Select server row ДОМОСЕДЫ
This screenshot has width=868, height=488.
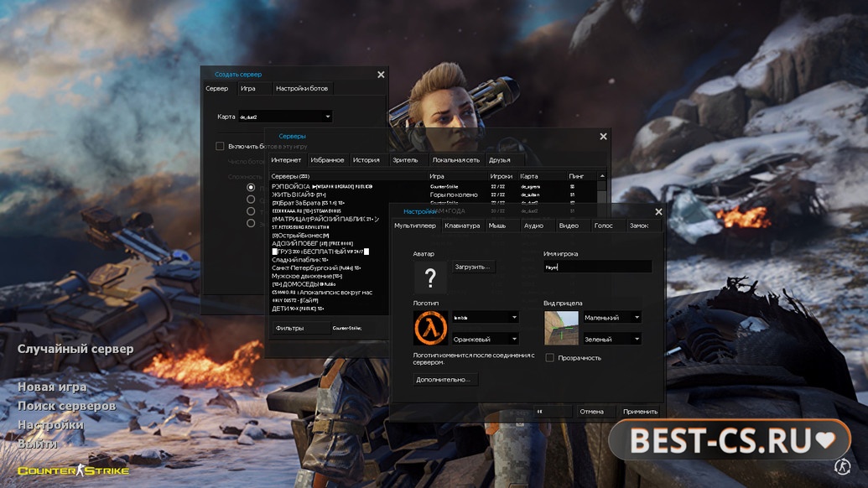click(x=330, y=284)
